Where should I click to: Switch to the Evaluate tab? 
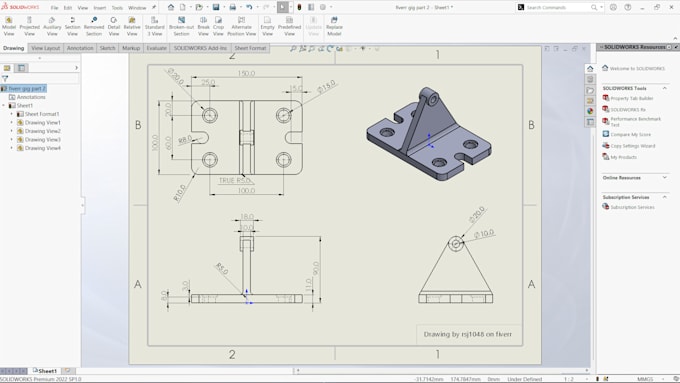click(156, 48)
